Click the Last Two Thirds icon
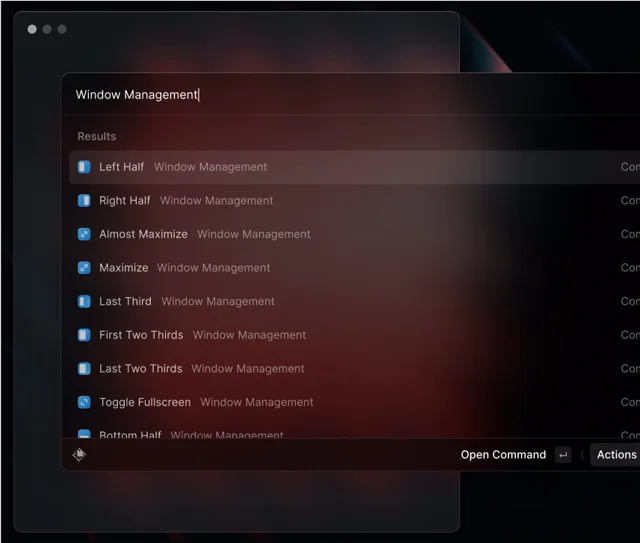 (84, 369)
